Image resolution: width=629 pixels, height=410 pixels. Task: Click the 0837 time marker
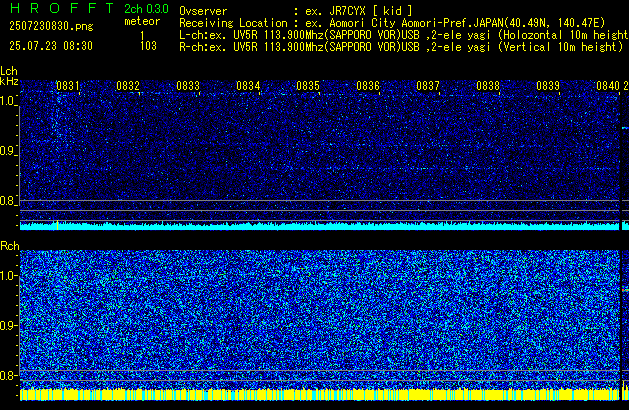(428, 86)
